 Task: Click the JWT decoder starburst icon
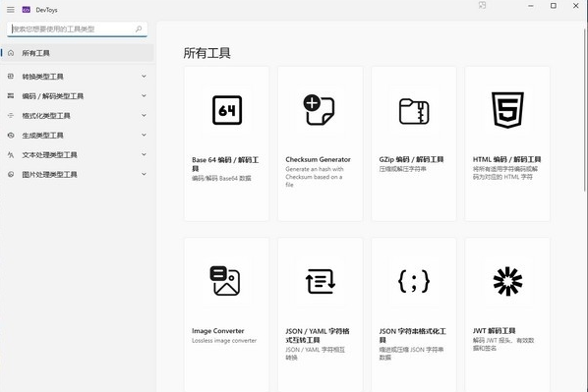tap(507, 281)
